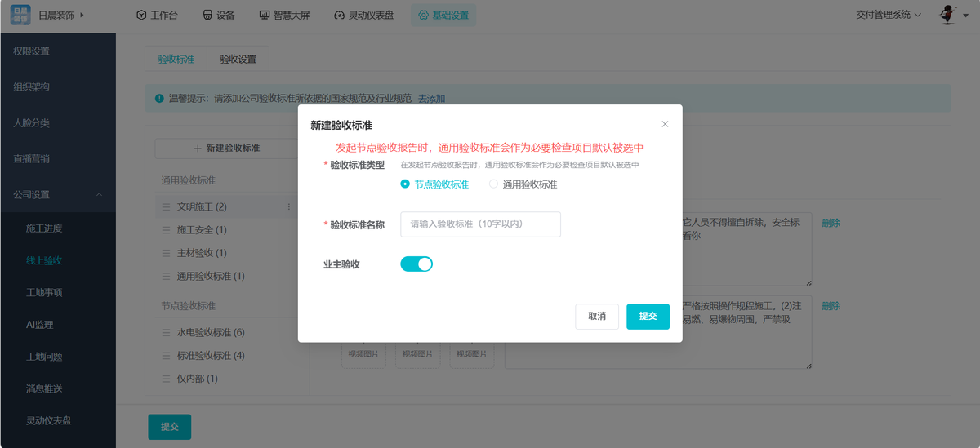This screenshot has height=448, width=980.
Task: Switch to the 验收设置 tab
Action: click(238, 60)
